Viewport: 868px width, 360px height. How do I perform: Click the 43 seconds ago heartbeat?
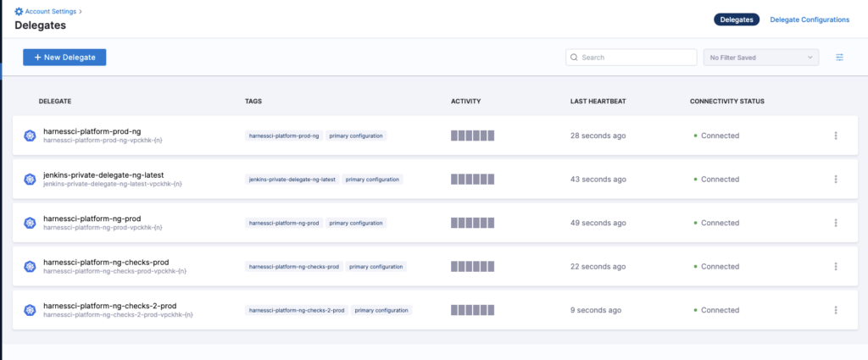click(x=598, y=180)
